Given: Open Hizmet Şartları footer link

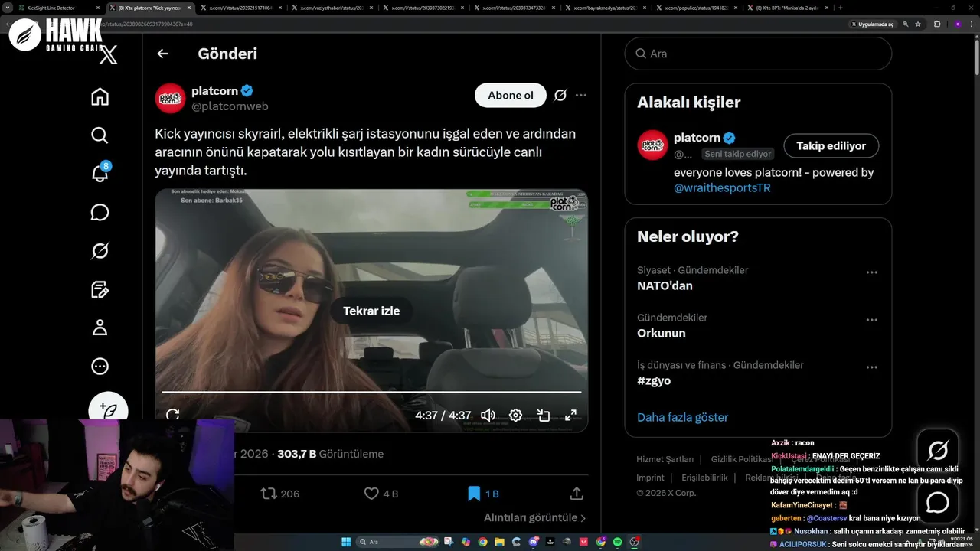Looking at the screenshot, I should click(665, 459).
